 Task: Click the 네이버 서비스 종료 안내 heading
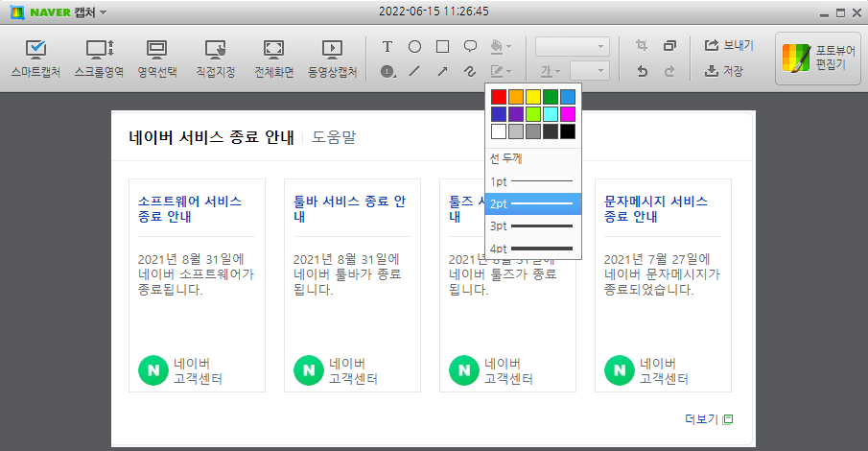tap(211, 137)
